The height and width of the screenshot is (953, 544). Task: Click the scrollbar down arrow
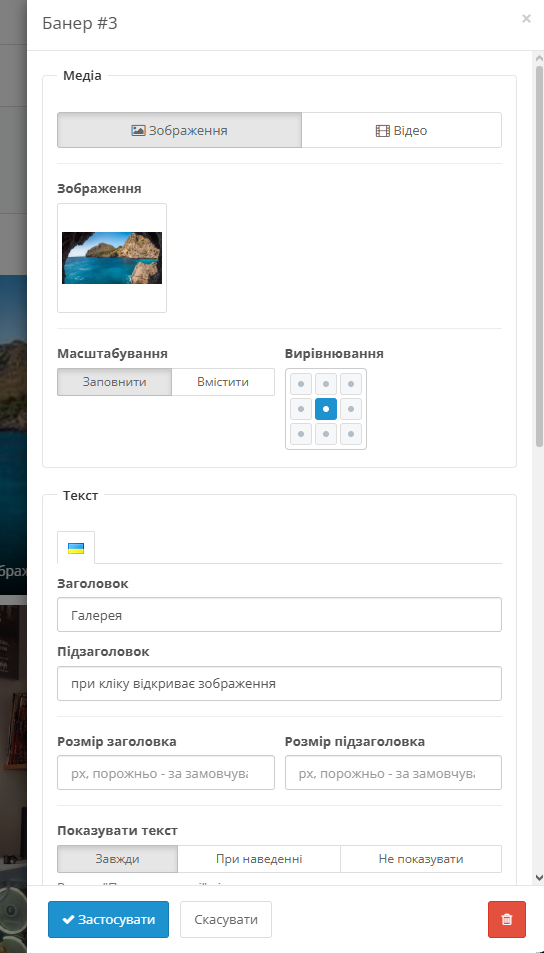pos(539,877)
